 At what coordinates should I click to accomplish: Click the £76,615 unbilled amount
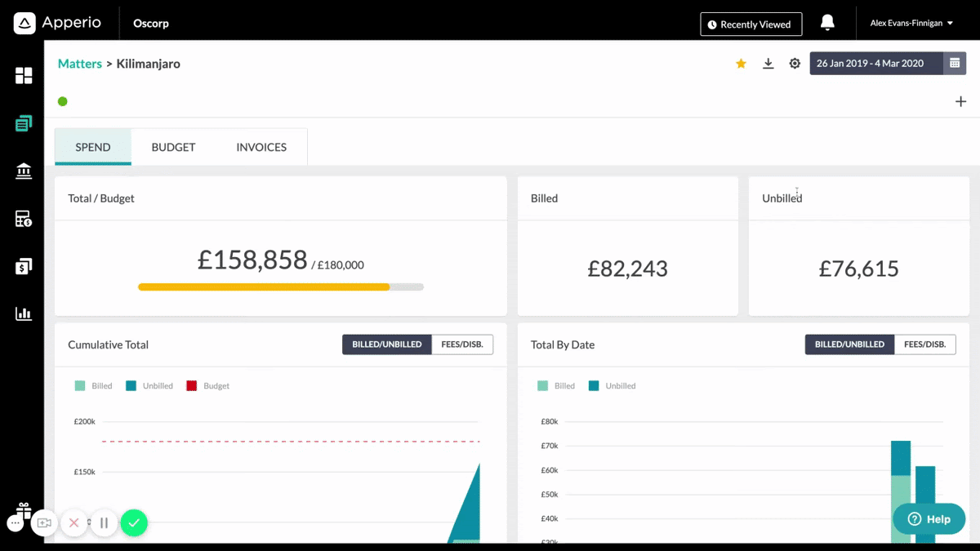(859, 269)
